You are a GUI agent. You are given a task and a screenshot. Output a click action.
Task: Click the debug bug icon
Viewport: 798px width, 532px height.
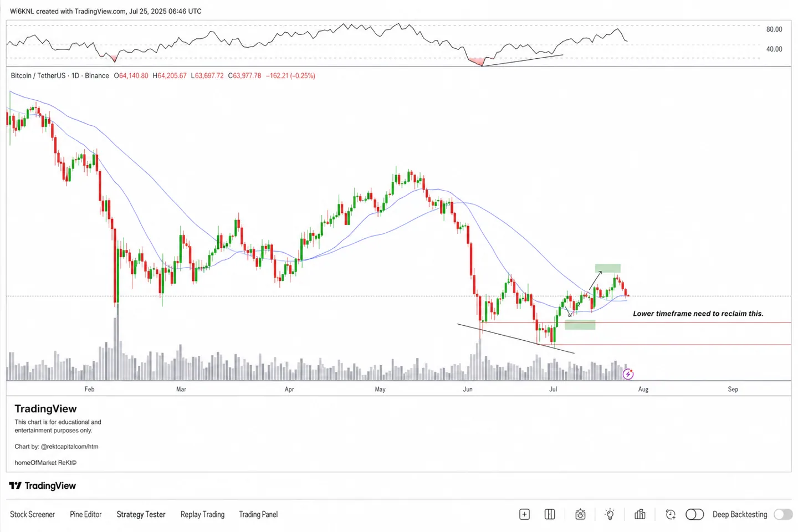click(x=580, y=514)
